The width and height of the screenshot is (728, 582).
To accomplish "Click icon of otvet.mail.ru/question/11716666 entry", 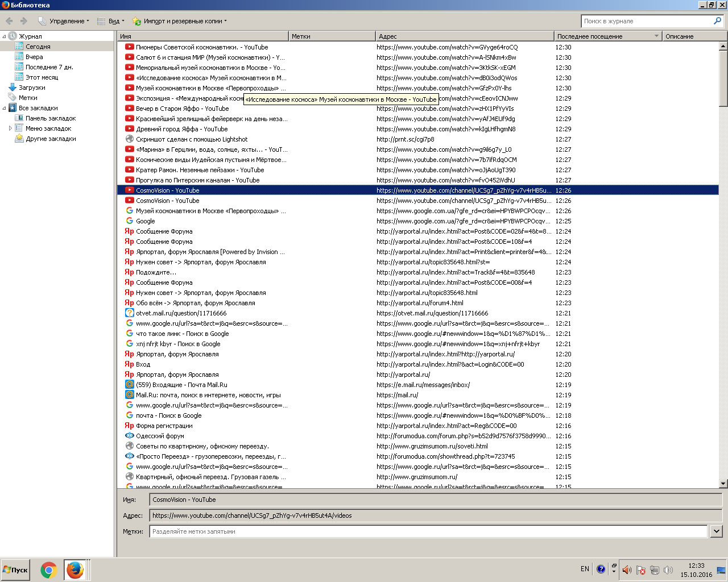I will tap(130, 313).
